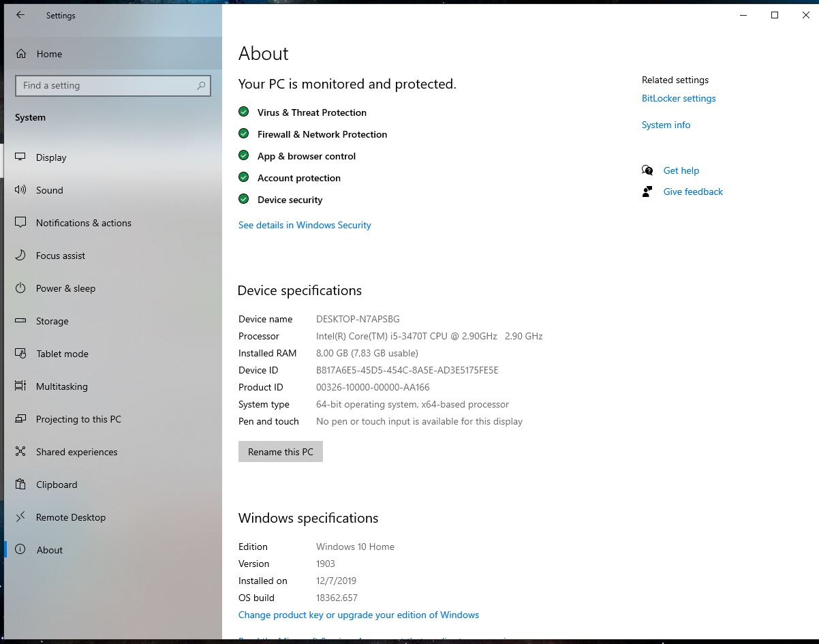Click the Windows 10 Home edition text
Image resolution: width=819 pixels, height=644 pixels.
click(x=355, y=547)
